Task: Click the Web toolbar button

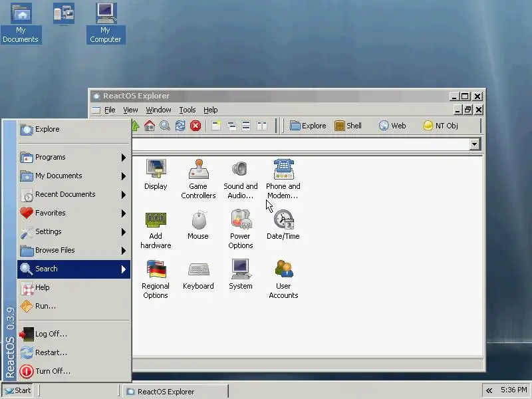Action: coord(392,126)
